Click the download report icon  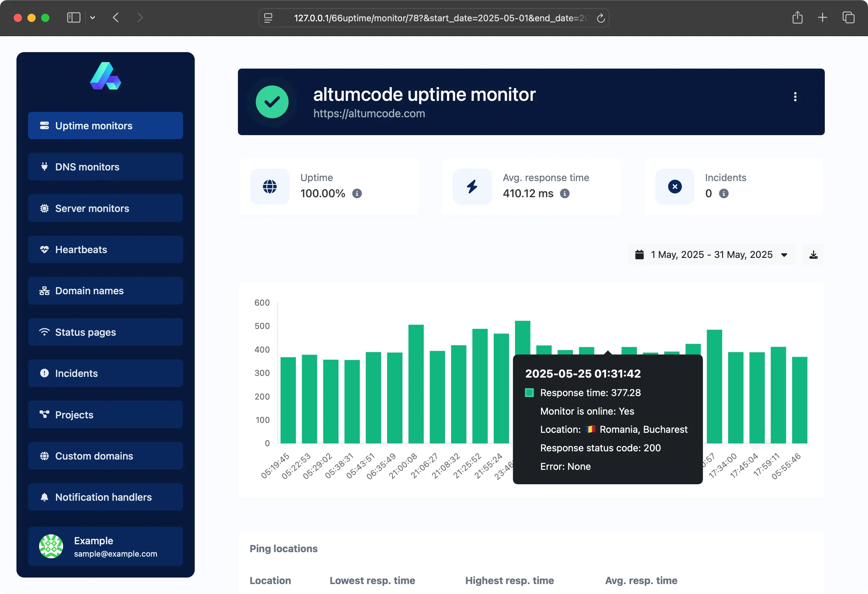[x=813, y=254]
